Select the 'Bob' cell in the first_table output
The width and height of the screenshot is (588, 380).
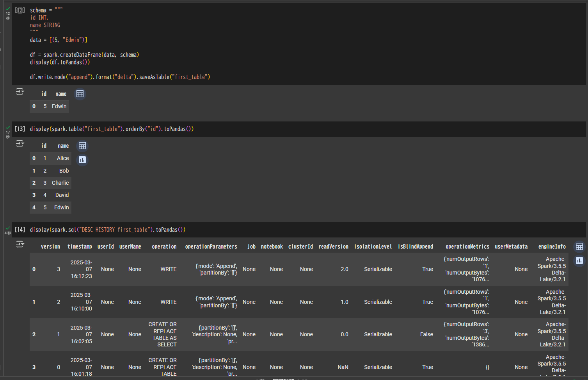pos(64,171)
